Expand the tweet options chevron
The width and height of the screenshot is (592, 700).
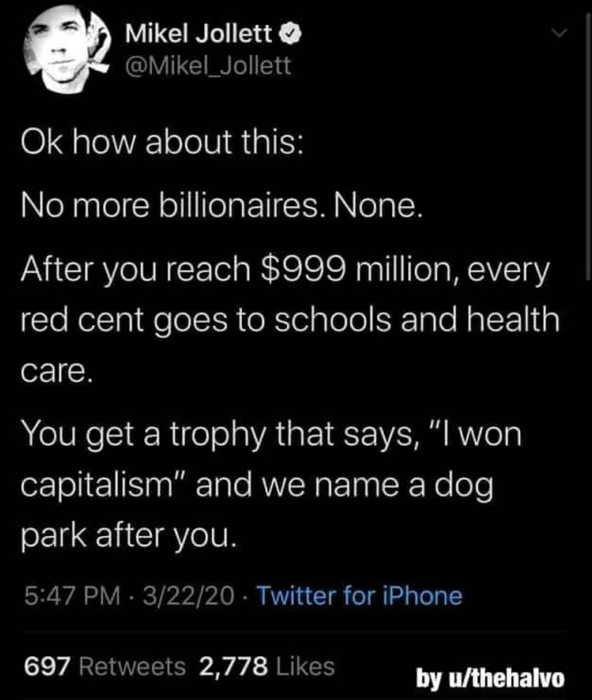[x=558, y=34]
